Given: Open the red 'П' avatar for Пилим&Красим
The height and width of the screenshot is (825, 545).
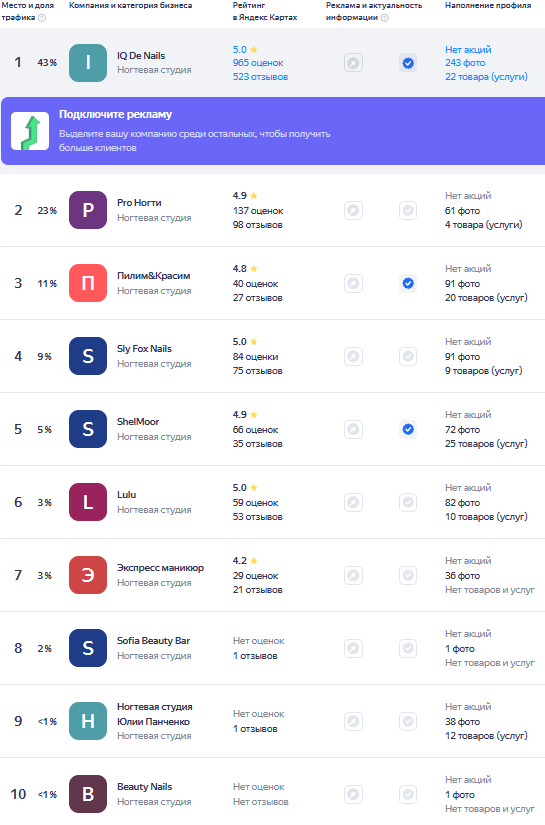Looking at the screenshot, I should (88, 284).
